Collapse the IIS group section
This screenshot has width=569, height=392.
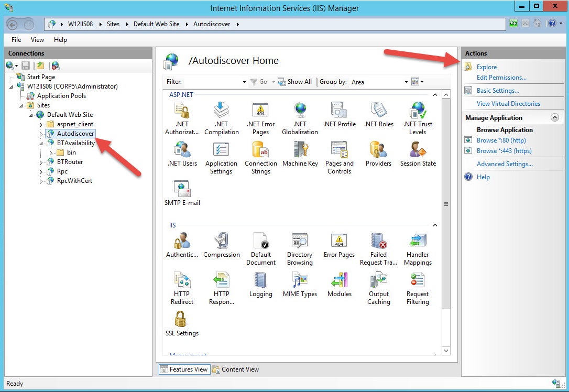coord(435,225)
